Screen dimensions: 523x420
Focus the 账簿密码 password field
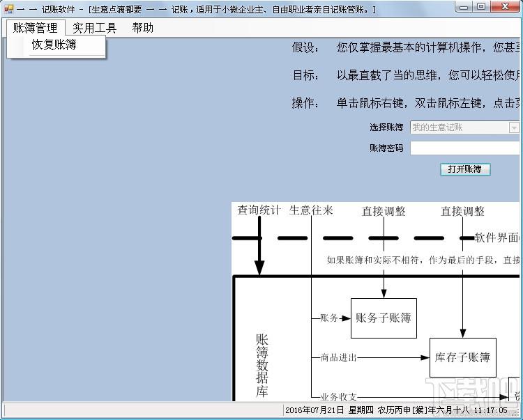[x=465, y=148]
